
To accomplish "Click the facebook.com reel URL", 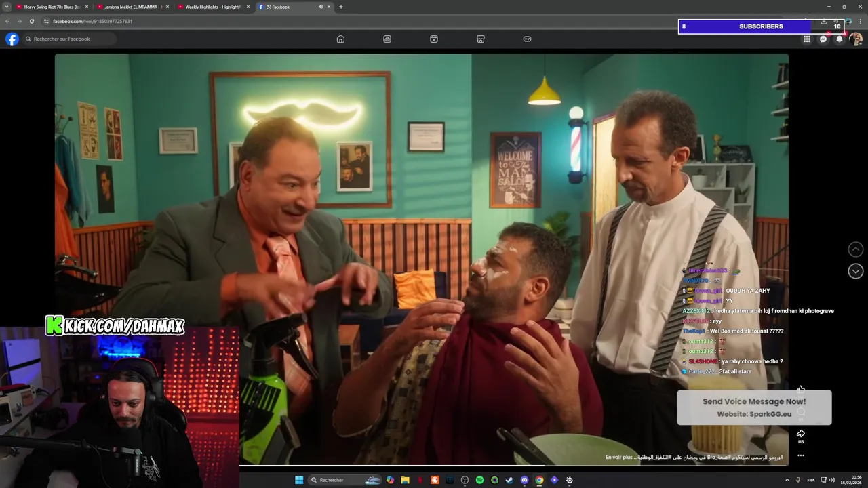I will pos(92,21).
